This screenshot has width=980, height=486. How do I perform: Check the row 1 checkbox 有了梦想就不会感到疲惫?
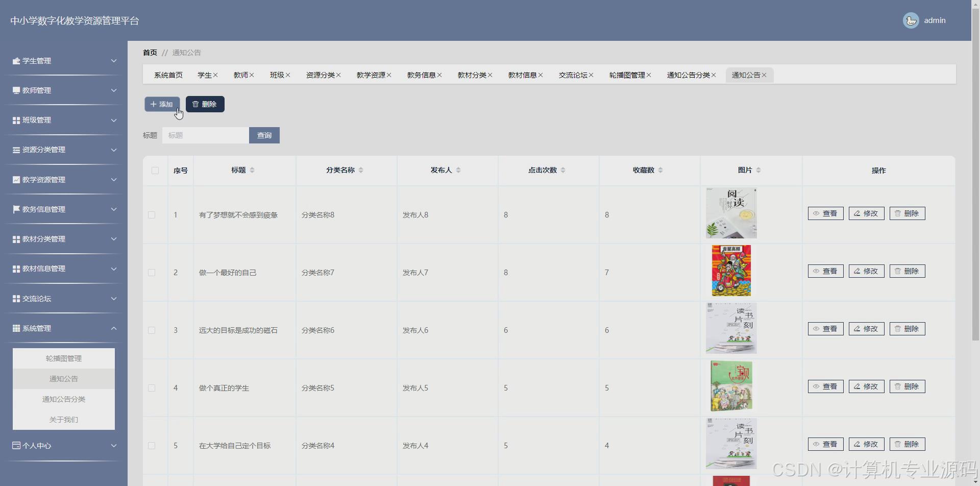152,215
